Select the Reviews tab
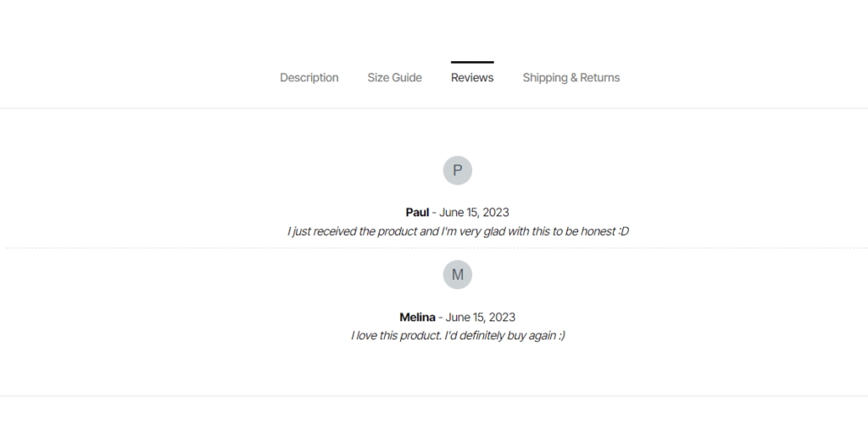 tap(472, 78)
